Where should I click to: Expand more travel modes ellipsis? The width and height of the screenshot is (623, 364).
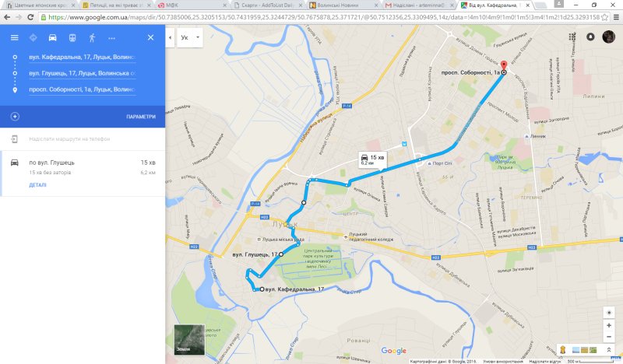pos(111,38)
